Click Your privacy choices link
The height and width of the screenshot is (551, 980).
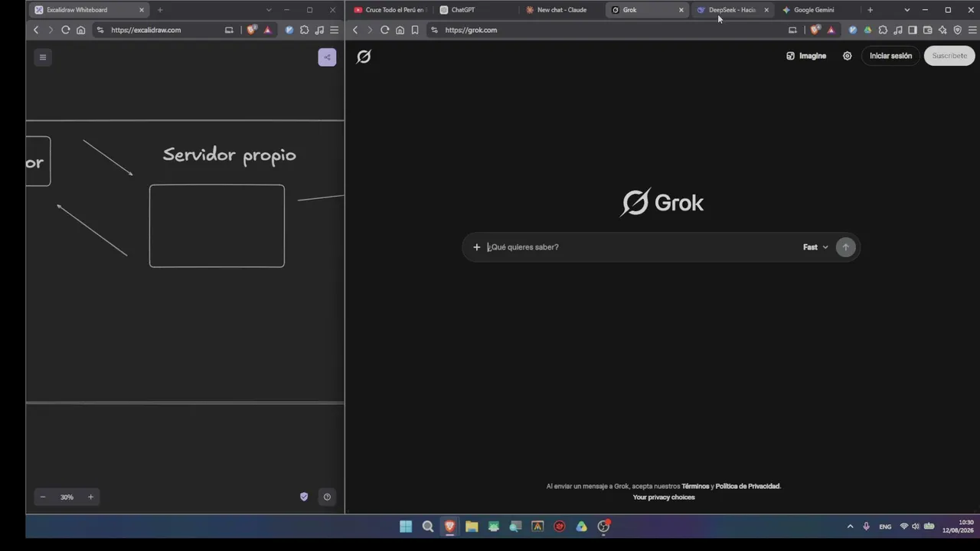point(664,497)
